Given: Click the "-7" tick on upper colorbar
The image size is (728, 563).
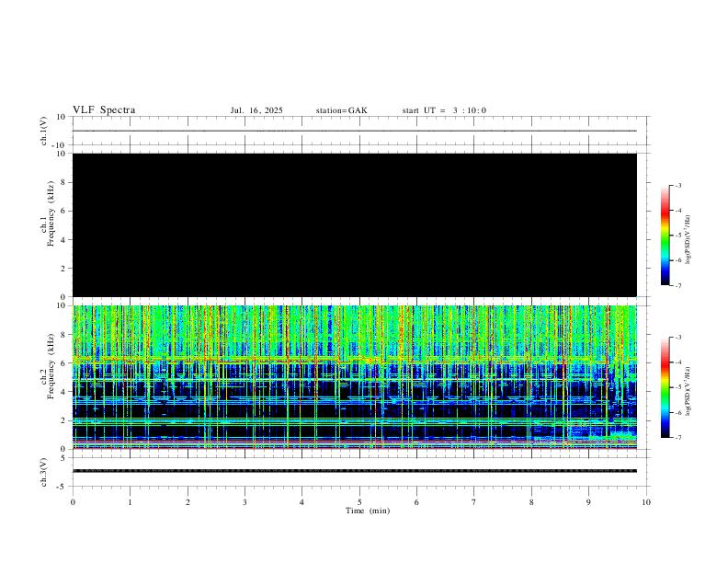Looking at the screenshot, I should [677, 285].
